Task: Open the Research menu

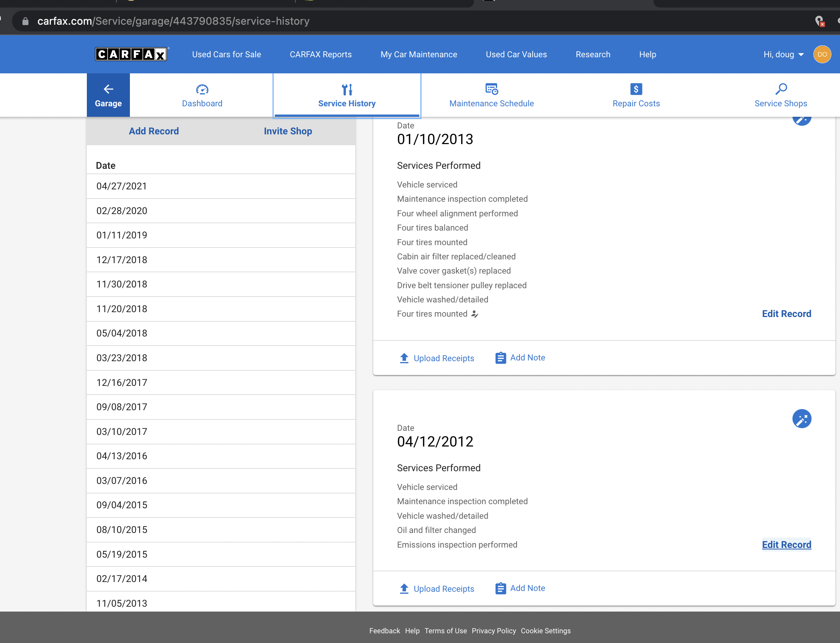Action: (x=593, y=54)
